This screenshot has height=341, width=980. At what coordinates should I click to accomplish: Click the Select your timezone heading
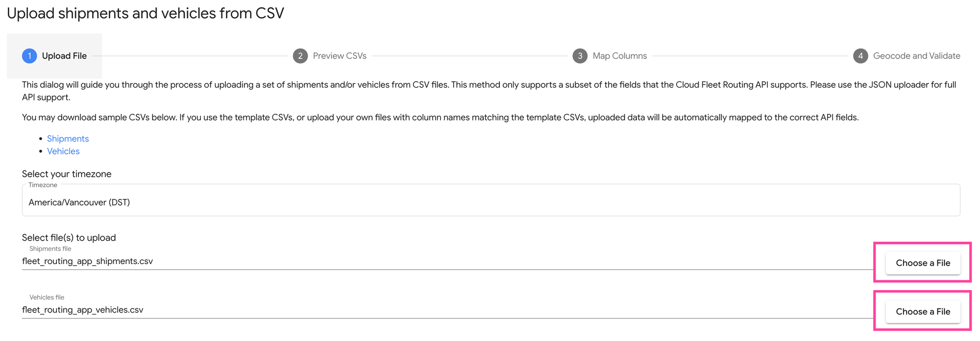tap(66, 173)
